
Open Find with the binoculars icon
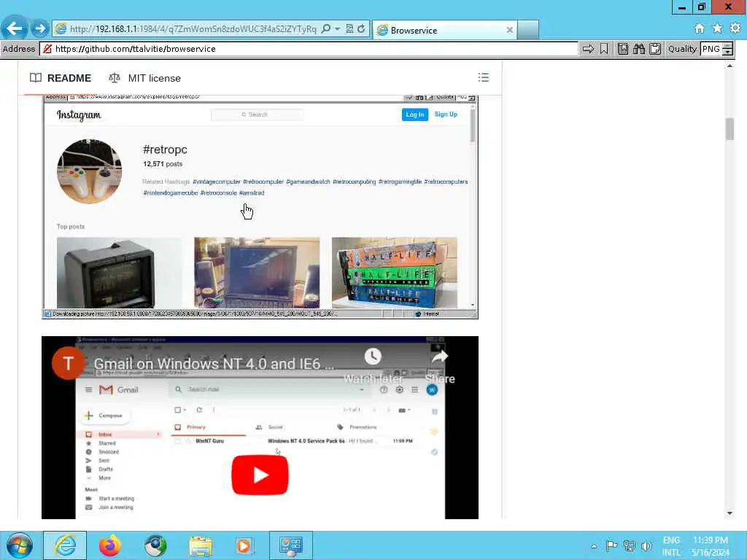click(x=639, y=49)
